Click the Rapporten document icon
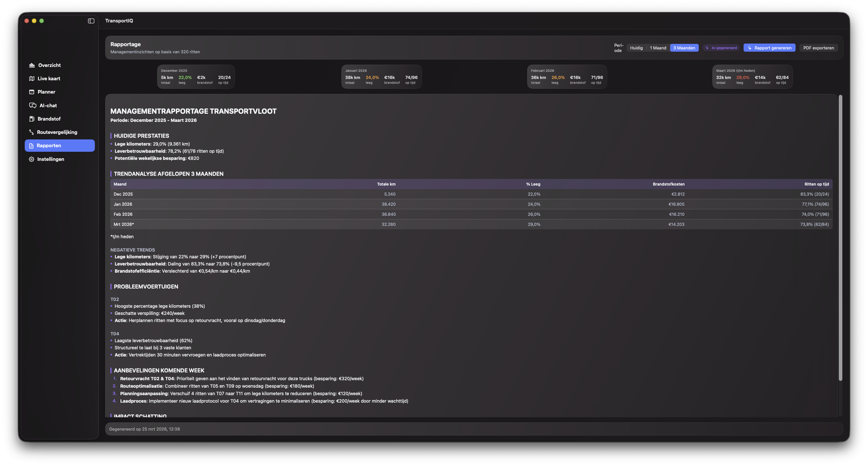This screenshot has height=466, width=868. click(x=31, y=145)
